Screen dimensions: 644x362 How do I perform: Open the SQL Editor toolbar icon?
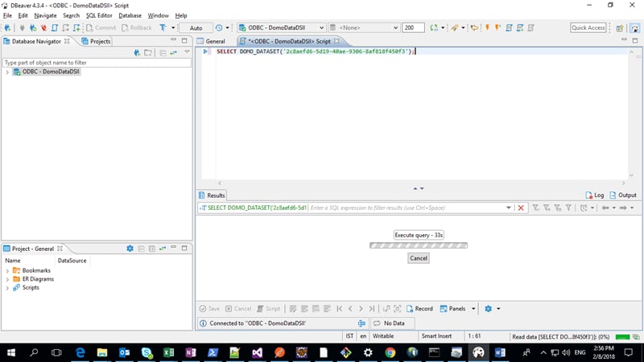click(55, 28)
